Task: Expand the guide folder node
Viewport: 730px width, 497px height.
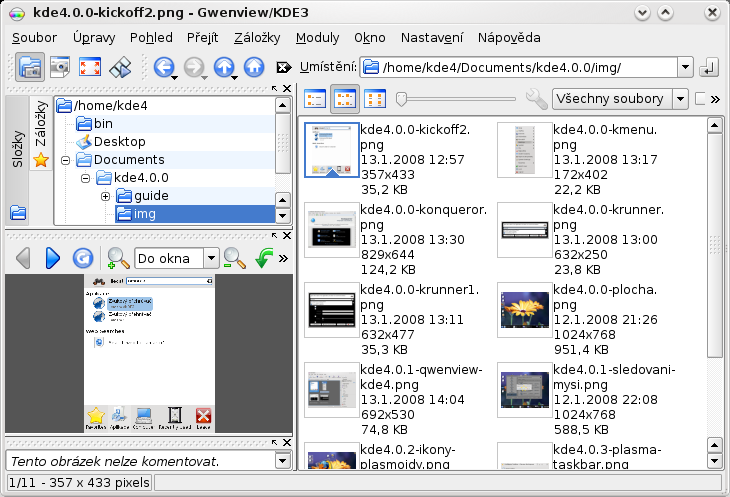Action: click(106, 196)
